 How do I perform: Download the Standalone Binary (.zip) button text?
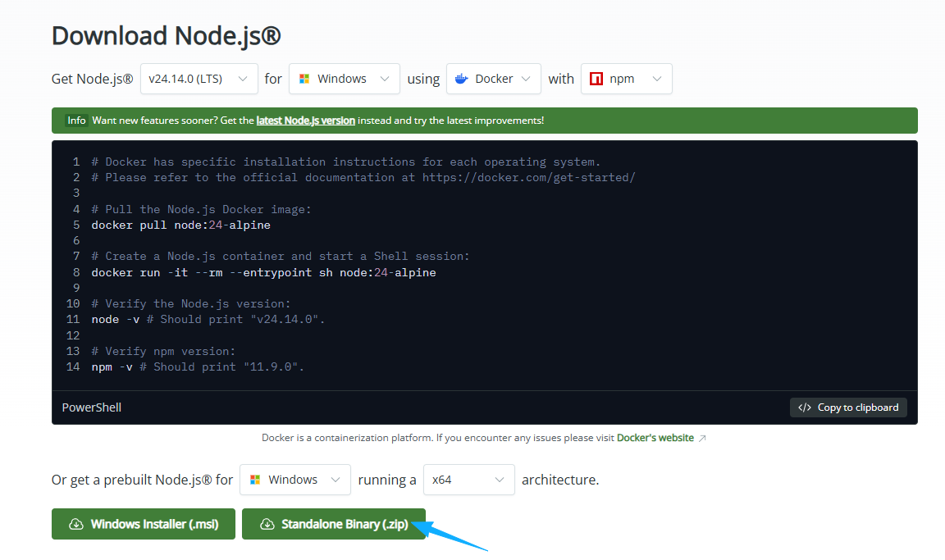345,524
